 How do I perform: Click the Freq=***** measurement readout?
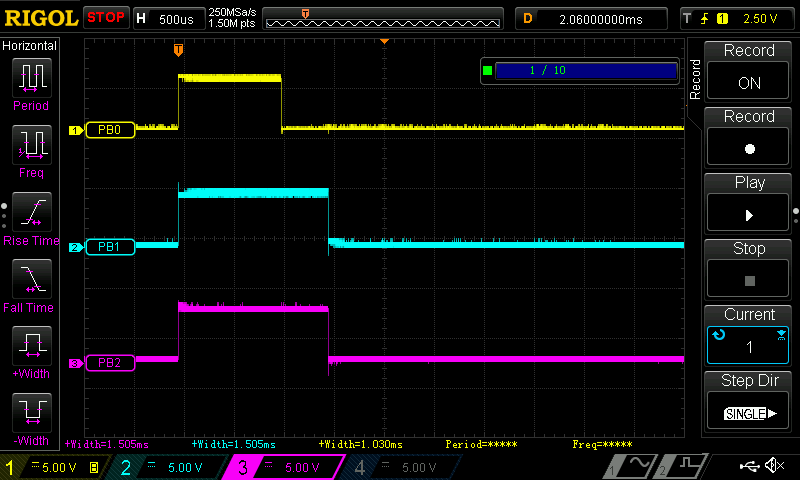coord(602,445)
